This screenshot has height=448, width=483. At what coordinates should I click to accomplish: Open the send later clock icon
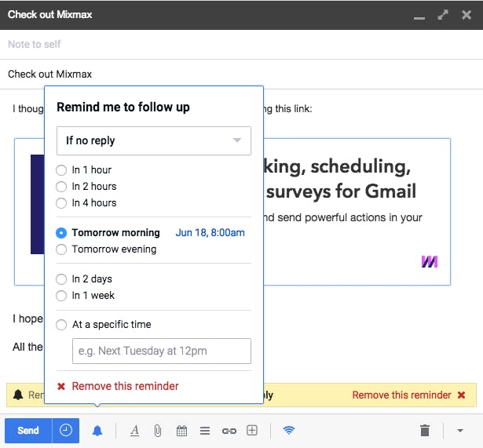tap(66, 430)
